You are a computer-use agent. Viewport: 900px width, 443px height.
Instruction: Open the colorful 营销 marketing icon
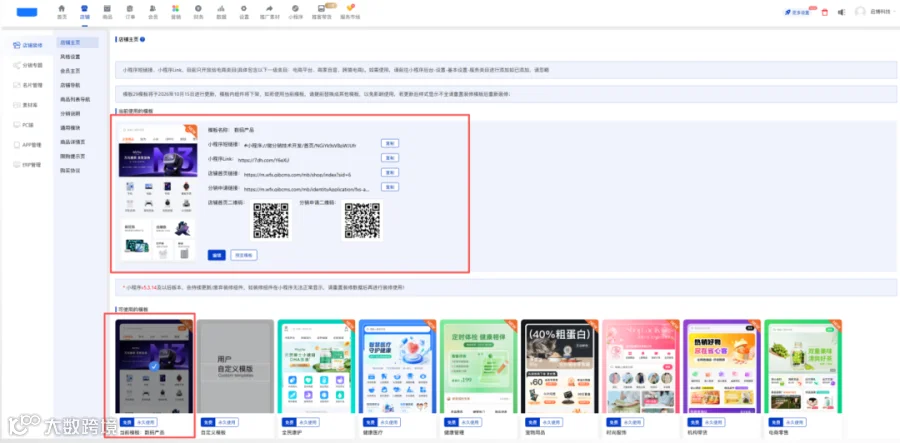pos(176,11)
